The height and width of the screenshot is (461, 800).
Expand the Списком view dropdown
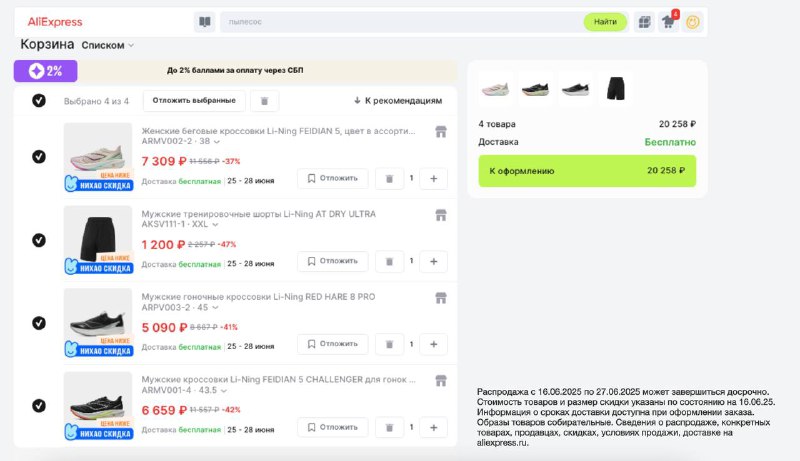point(107,45)
